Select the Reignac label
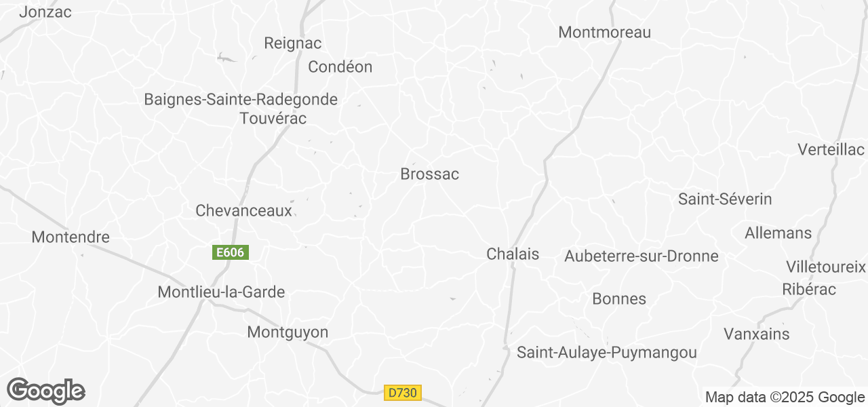The image size is (868, 407). [x=292, y=43]
